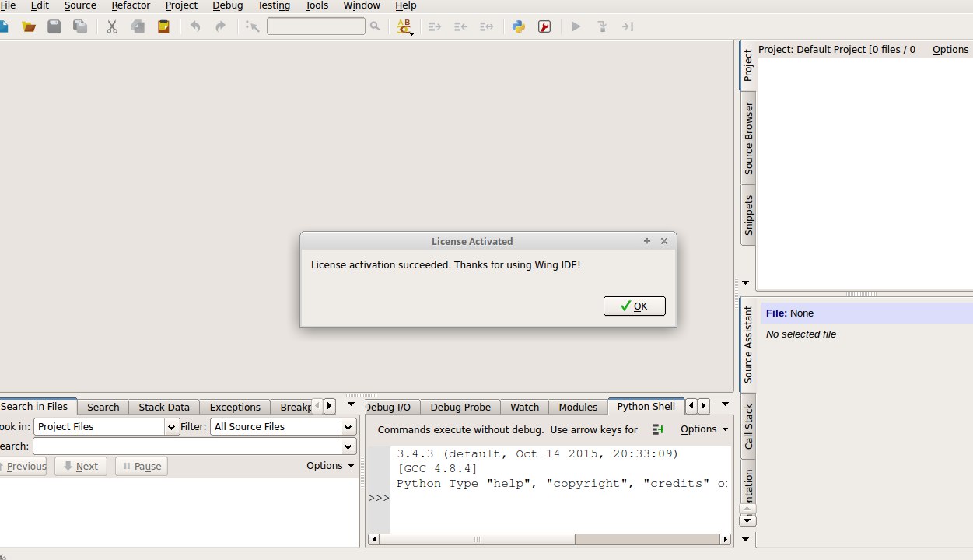The height and width of the screenshot is (560, 973).
Task: Click the Copy icon in toolbar
Action: (x=138, y=26)
